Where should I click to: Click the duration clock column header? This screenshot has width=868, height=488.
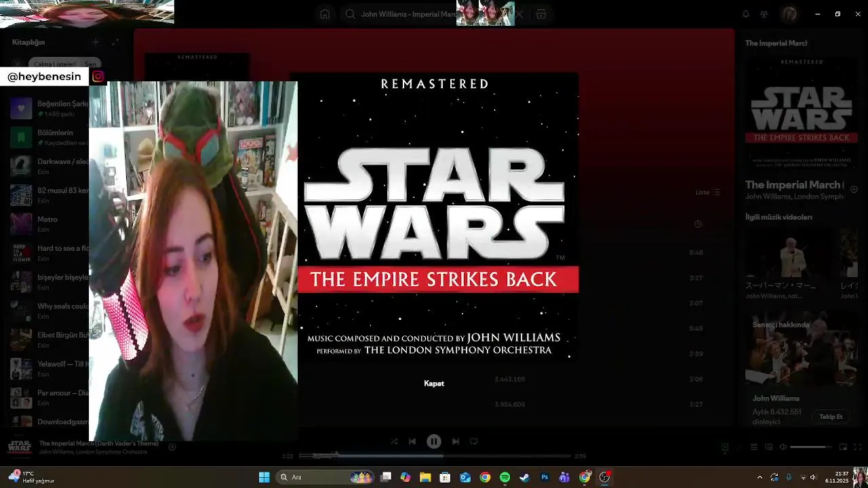click(x=698, y=224)
